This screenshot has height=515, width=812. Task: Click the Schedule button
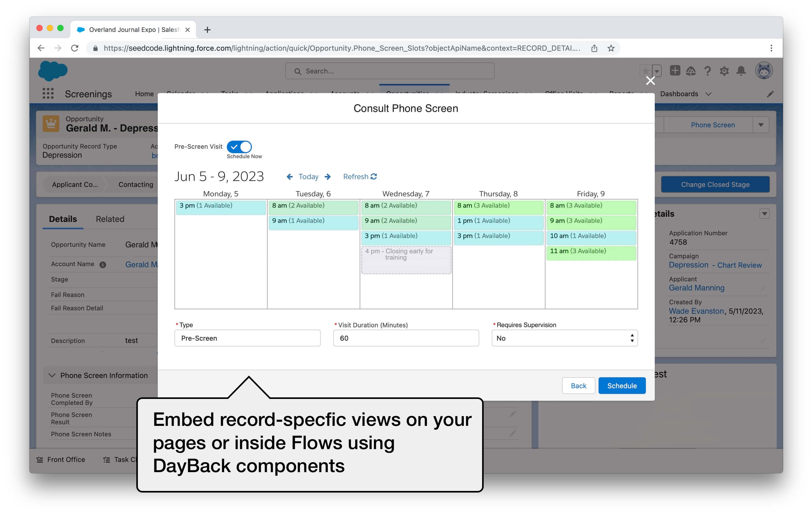pyautogui.click(x=622, y=386)
